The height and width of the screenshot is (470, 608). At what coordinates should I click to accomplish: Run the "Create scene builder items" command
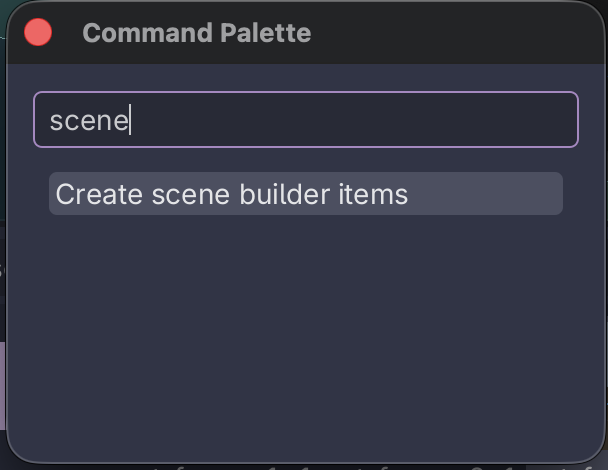point(232,194)
